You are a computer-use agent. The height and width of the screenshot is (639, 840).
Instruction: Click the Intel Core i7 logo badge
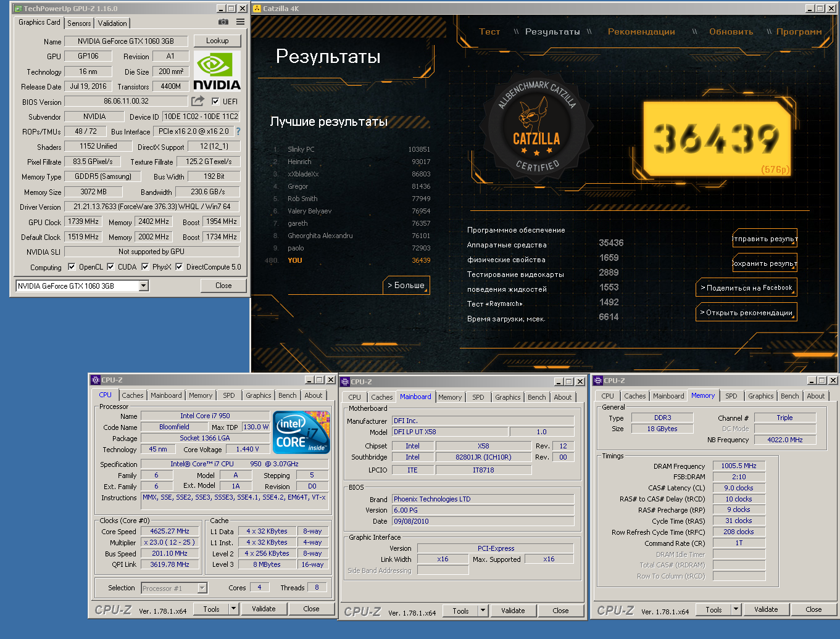pos(301,432)
